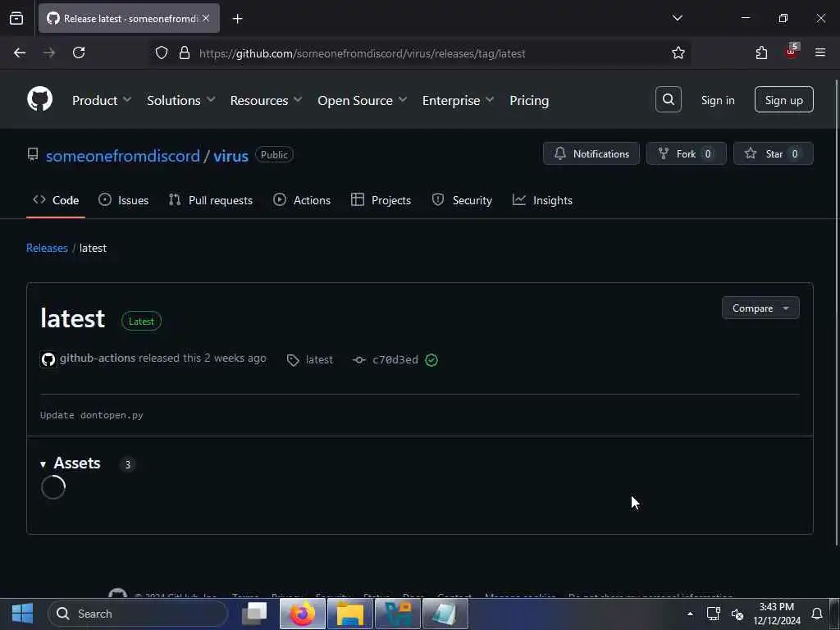Click the network tray icon
This screenshot has width=840, height=630.
pos(713,614)
